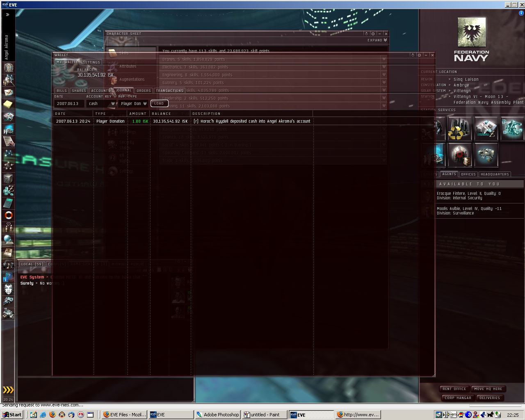Click the Rent Office button
The image size is (525, 420).
pos(454,389)
